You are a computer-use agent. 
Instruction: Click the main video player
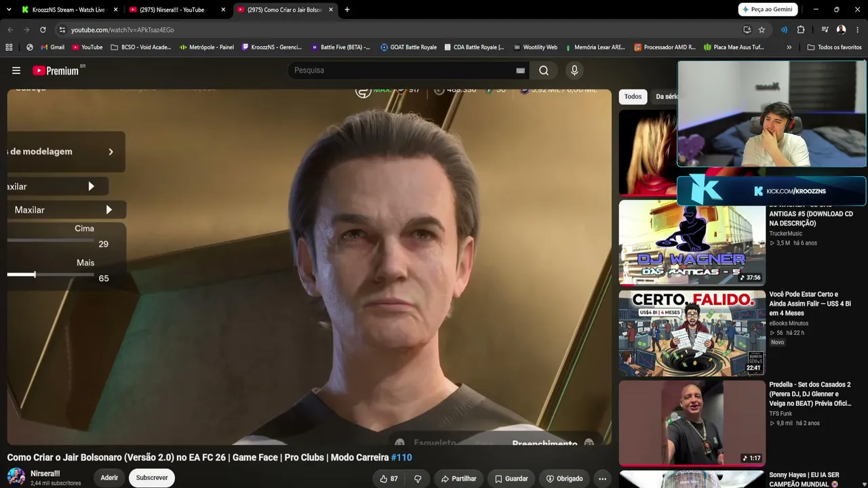click(x=309, y=267)
